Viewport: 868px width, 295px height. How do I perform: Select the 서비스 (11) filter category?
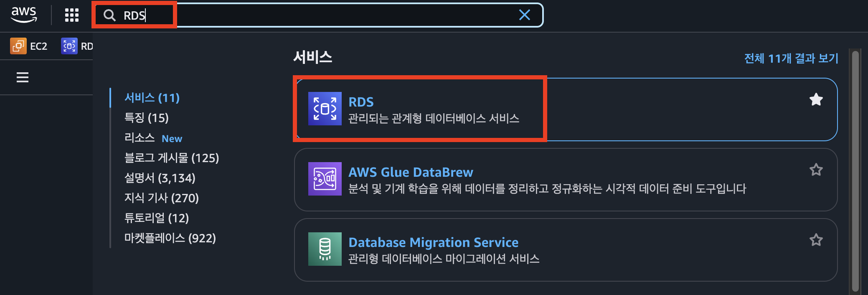[x=152, y=98]
